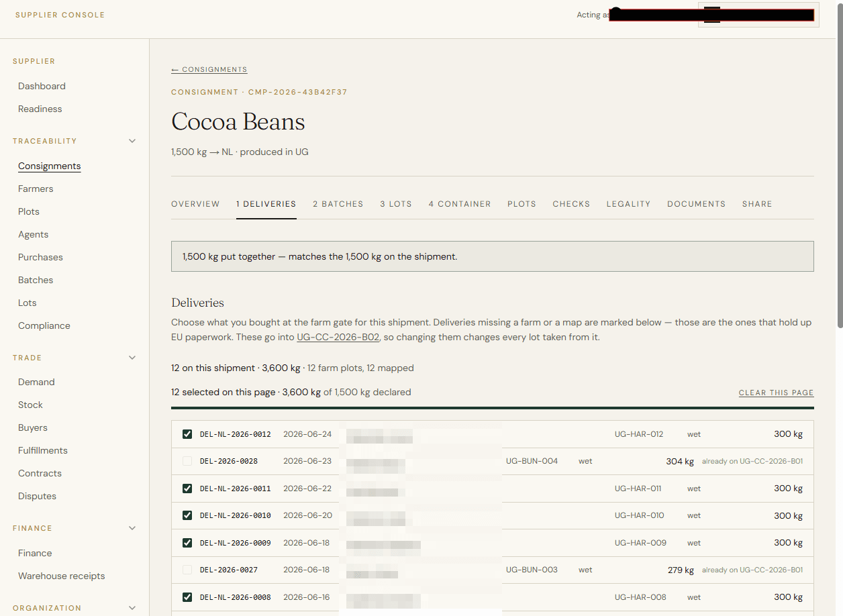Click plot code UG-HAR-010
The image size is (843, 616).
point(640,515)
